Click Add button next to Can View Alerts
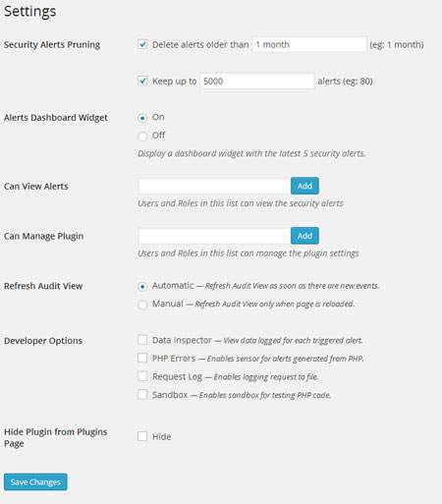The image size is (442, 504). 304,186
